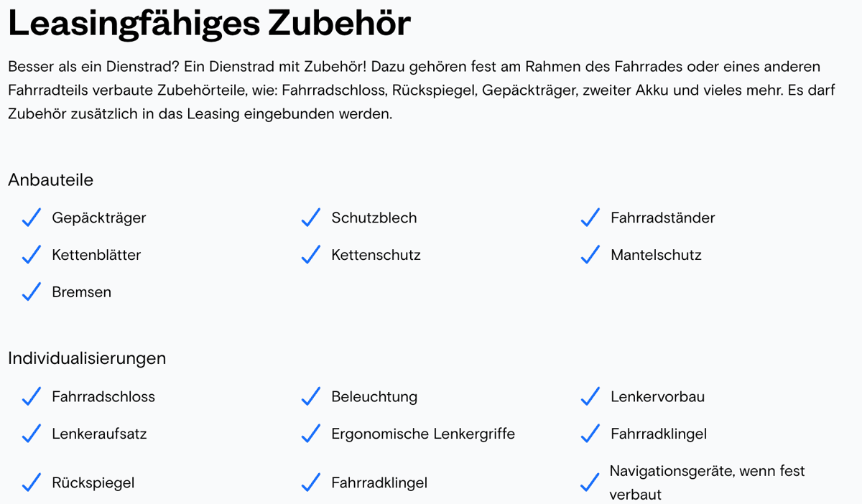The width and height of the screenshot is (862, 504).
Task: Click the checkmark icon beside Mantelschutz
Action: click(x=590, y=255)
